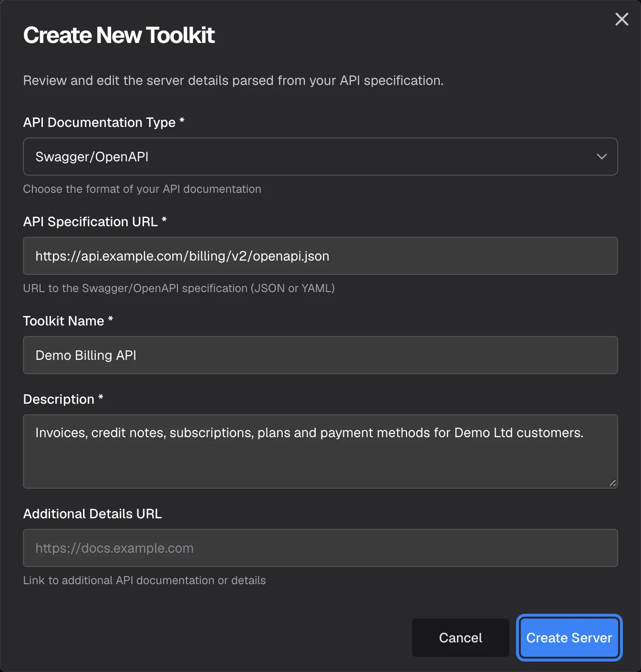Focus the API Specification URL field
The width and height of the screenshot is (641, 672).
(x=320, y=256)
